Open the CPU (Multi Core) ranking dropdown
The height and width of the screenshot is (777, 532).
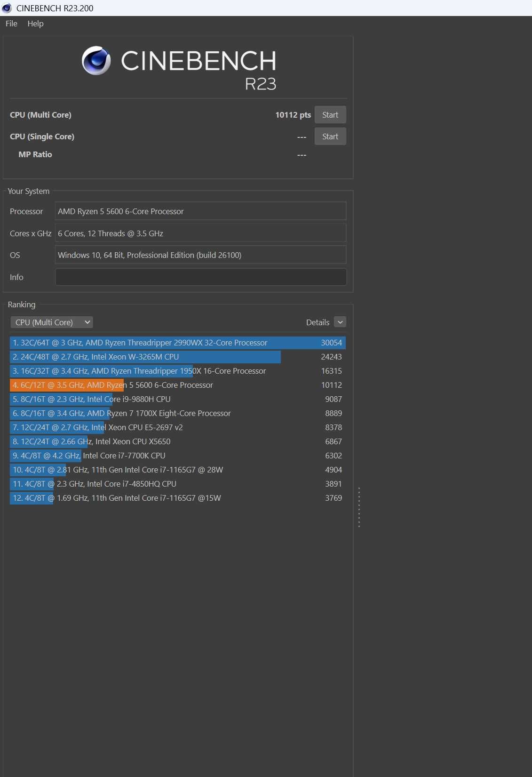52,322
